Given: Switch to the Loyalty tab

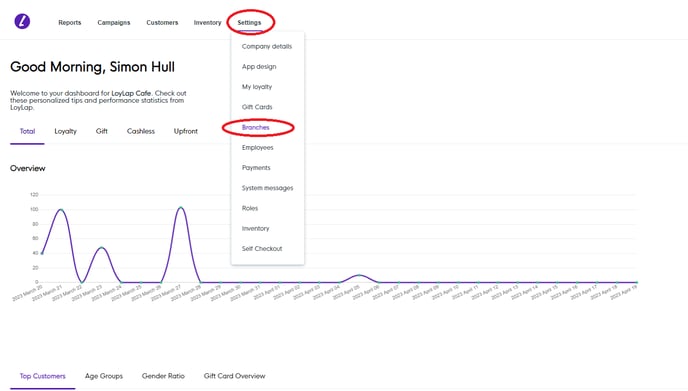Looking at the screenshot, I should (x=65, y=131).
